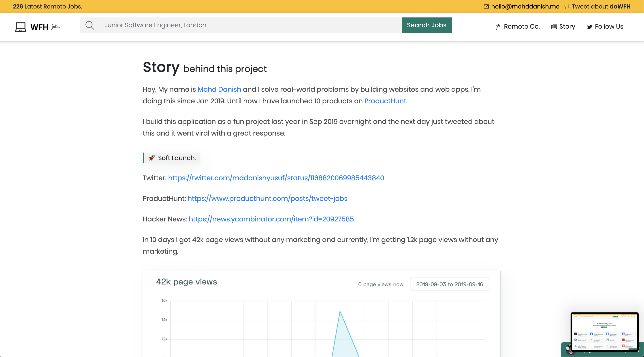The image size is (644, 357).
Task: Open the Remote Co. menu item
Action: [522, 26]
